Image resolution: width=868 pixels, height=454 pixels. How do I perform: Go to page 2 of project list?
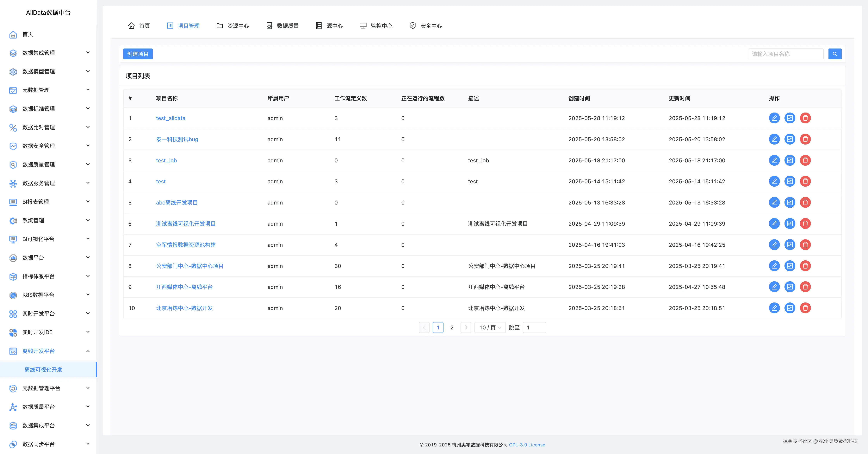451,328
